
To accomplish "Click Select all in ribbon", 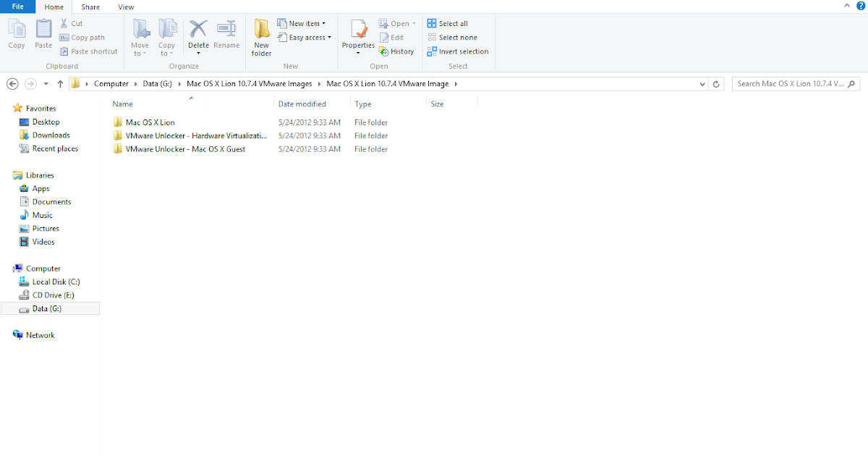I will (x=447, y=24).
